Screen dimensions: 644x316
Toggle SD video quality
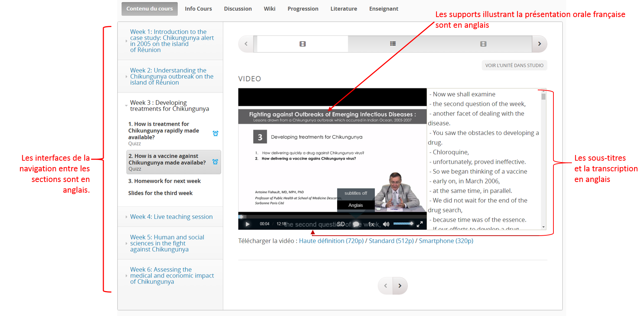pyautogui.click(x=341, y=224)
